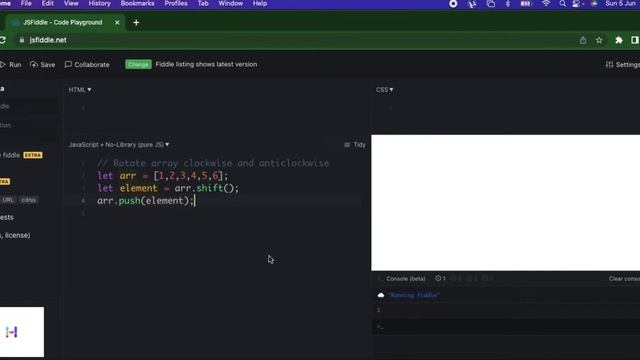This screenshot has height=360, width=640.
Task: Click the Console (beta) label
Action: (x=406, y=279)
